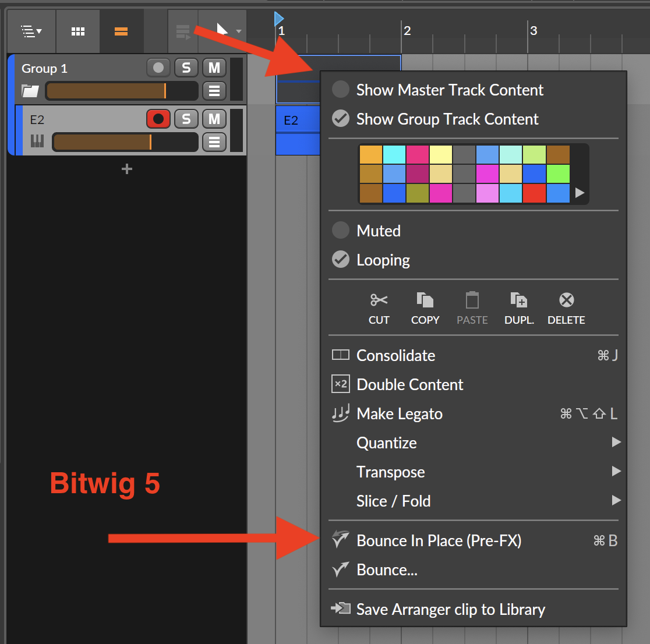This screenshot has width=650, height=644.
Task: Toggle the Muted clip option
Action: [x=474, y=231]
